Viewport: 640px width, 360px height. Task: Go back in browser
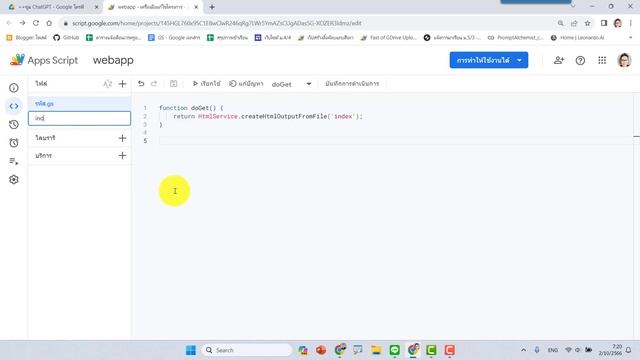(x=9, y=23)
